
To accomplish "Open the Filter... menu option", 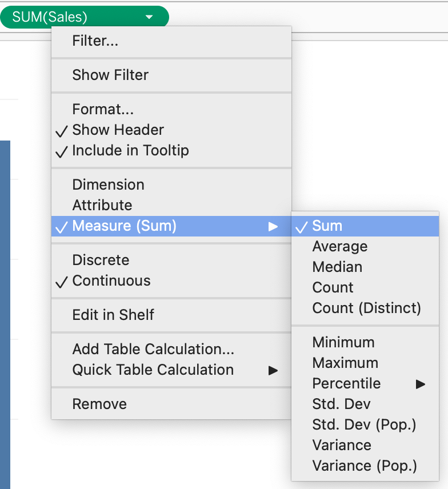I will click(95, 41).
